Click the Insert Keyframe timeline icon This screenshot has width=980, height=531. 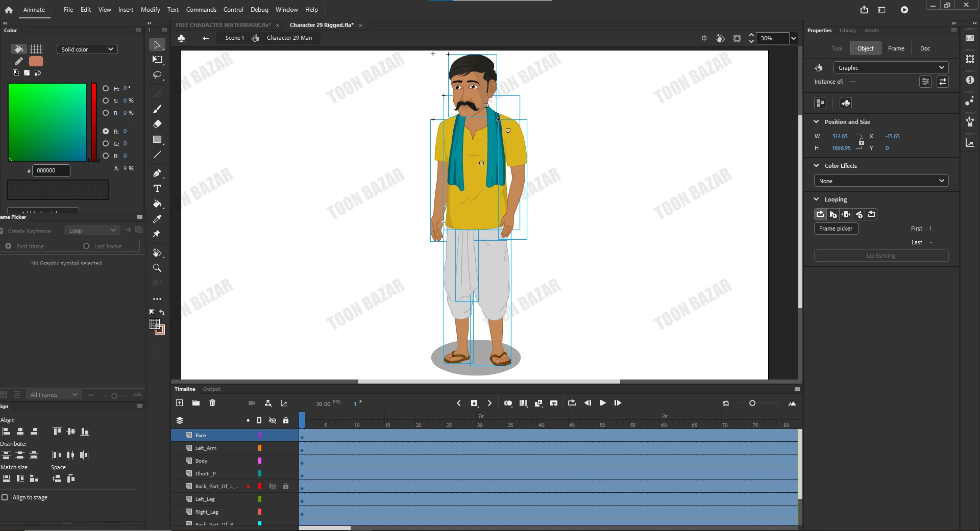coord(474,403)
